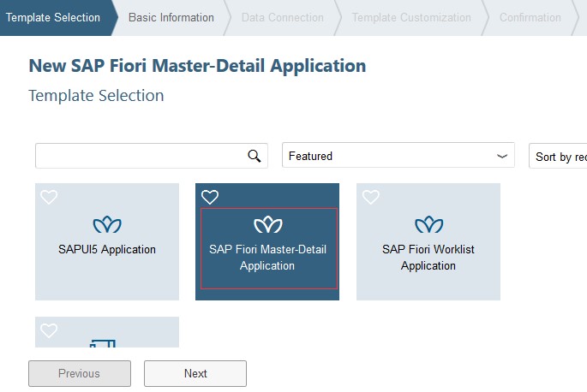The width and height of the screenshot is (587, 392).
Task: Go to the Template Customization step
Action: 411,18
